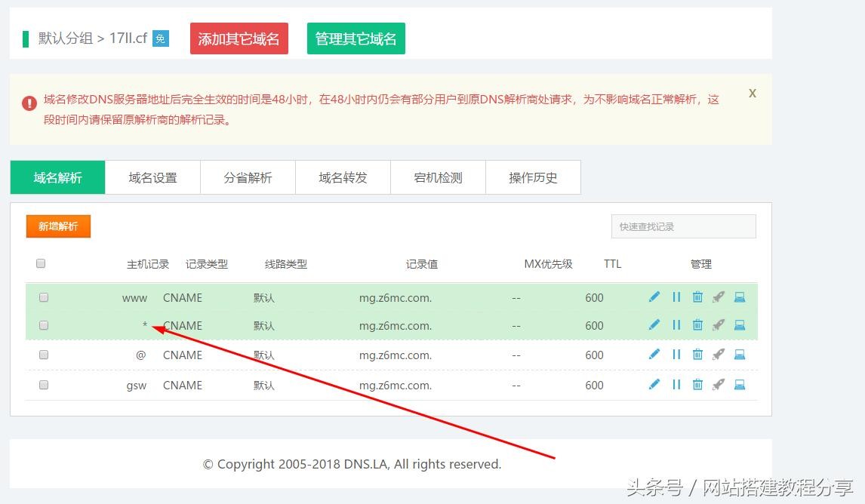
Task: Click the laptop icon on the * wildcard record
Action: click(x=740, y=325)
